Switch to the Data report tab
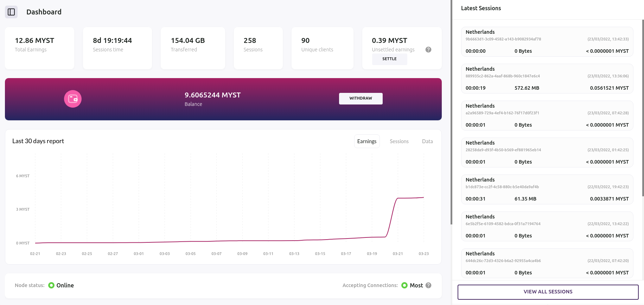This screenshot has width=644, height=305. [x=427, y=141]
